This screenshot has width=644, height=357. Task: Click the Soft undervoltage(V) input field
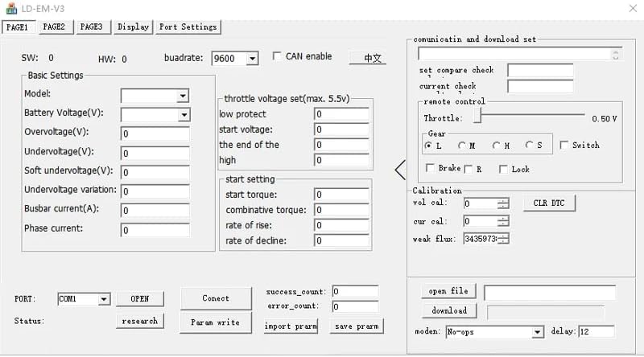(x=155, y=172)
